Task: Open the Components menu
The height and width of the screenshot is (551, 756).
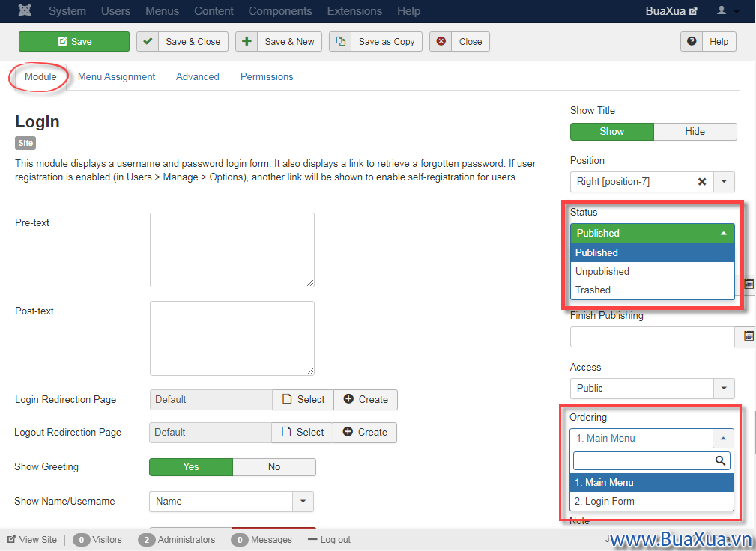Action: pos(280,11)
